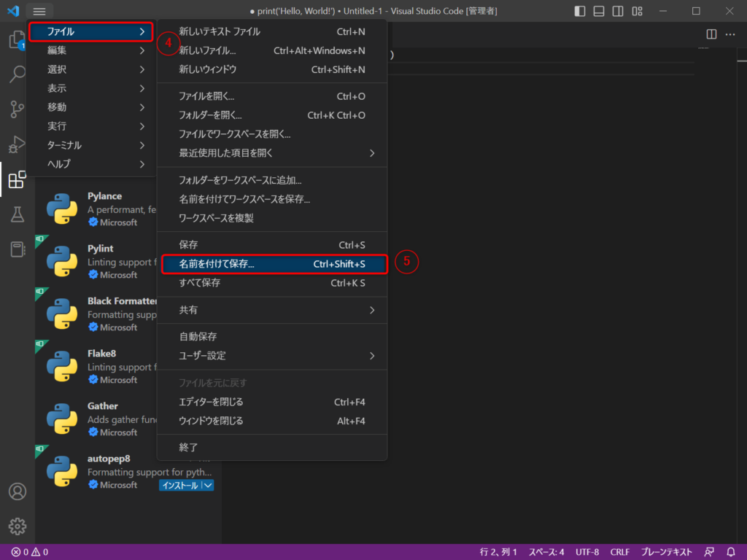The image size is (747, 560).
Task: Expand the 選択 menu
Action: [x=90, y=69]
